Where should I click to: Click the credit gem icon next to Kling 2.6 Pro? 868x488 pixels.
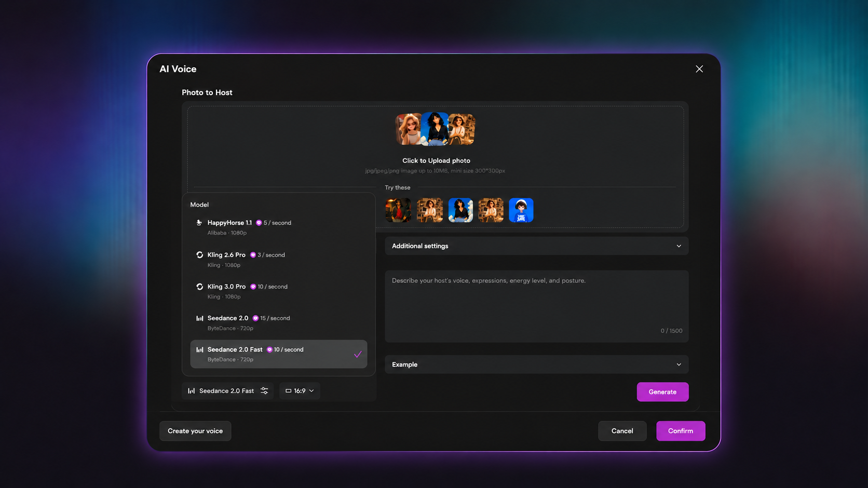(253, 255)
